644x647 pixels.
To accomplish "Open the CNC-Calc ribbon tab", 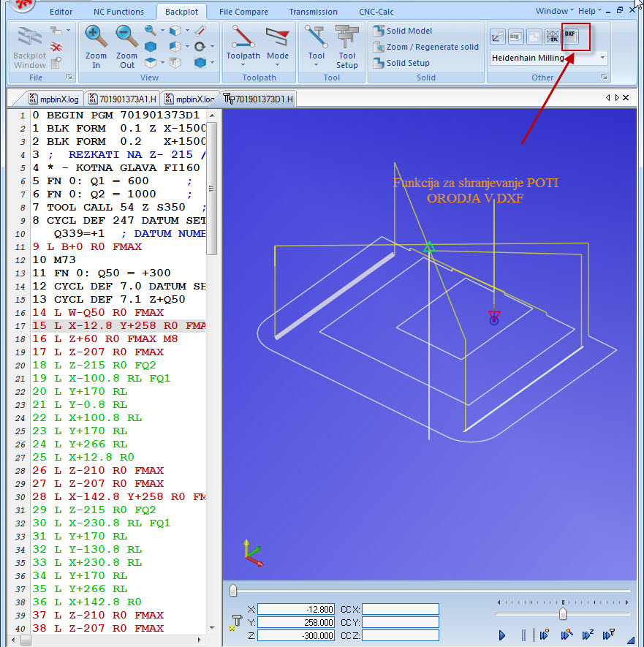I will tap(376, 12).
